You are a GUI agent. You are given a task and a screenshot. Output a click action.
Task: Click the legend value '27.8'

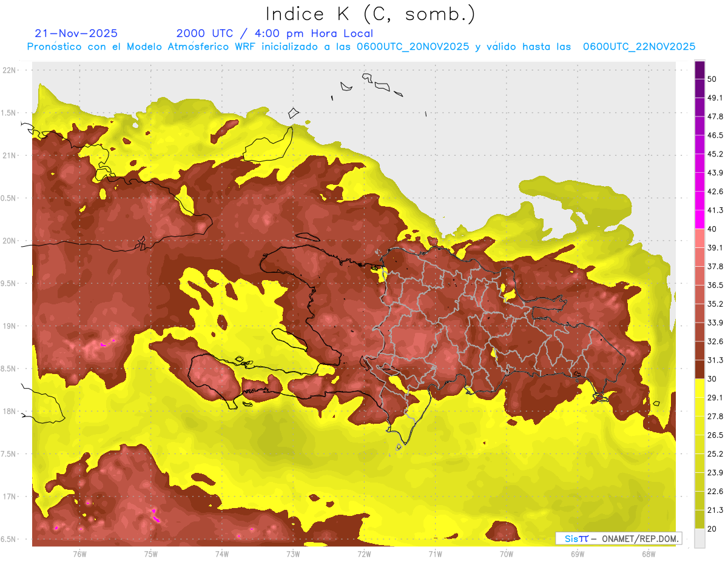tap(715, 416)
